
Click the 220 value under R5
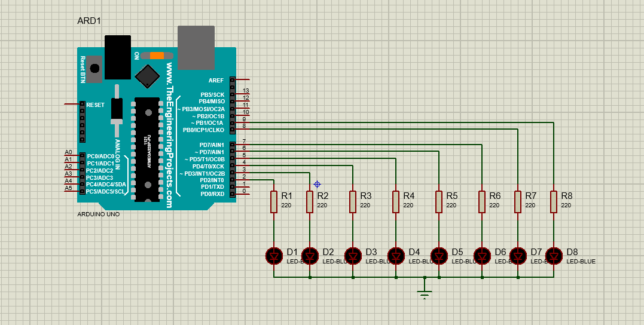coord(451,205)
